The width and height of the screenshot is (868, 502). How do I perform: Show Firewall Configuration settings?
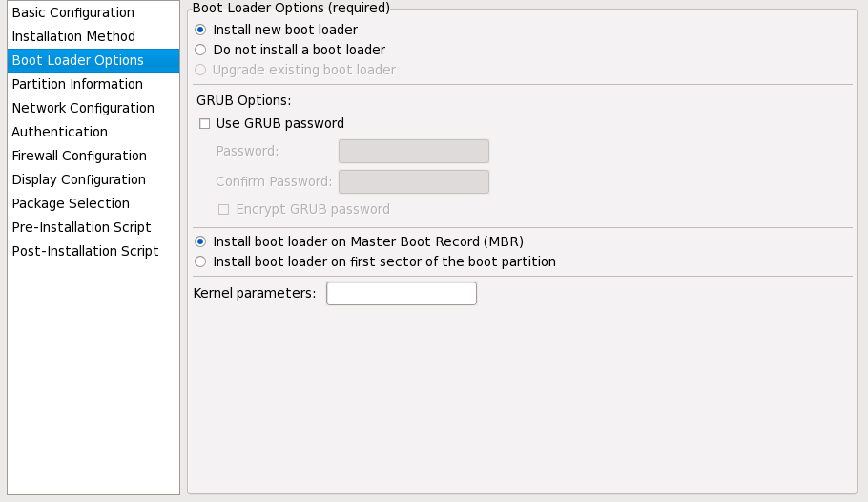click(79, 156)
